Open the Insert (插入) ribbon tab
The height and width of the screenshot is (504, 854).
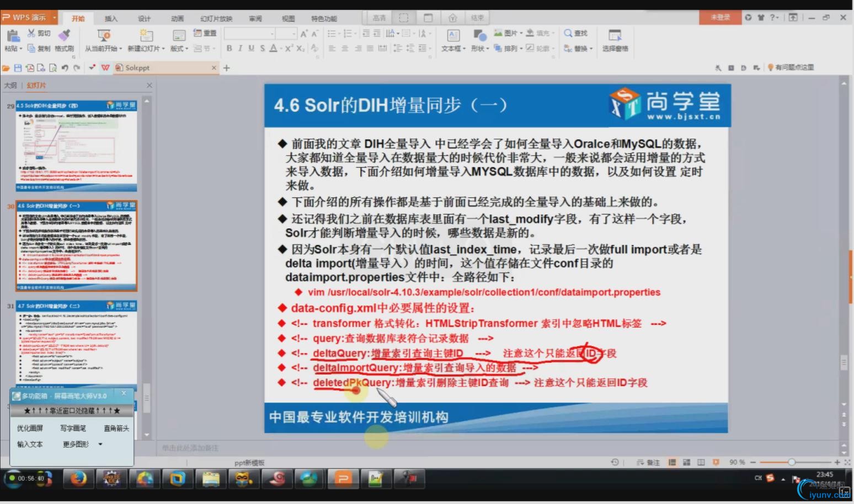point(111,18)
